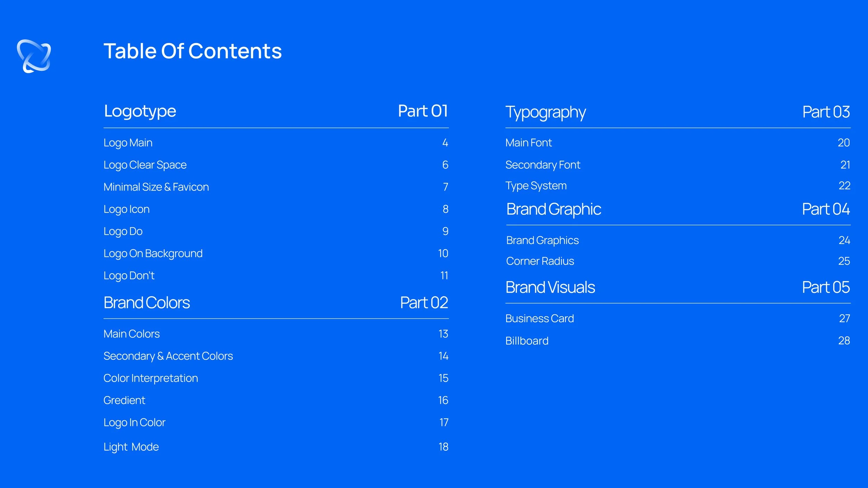Open the Light Mode entry
868x488 pixels.
131,447
